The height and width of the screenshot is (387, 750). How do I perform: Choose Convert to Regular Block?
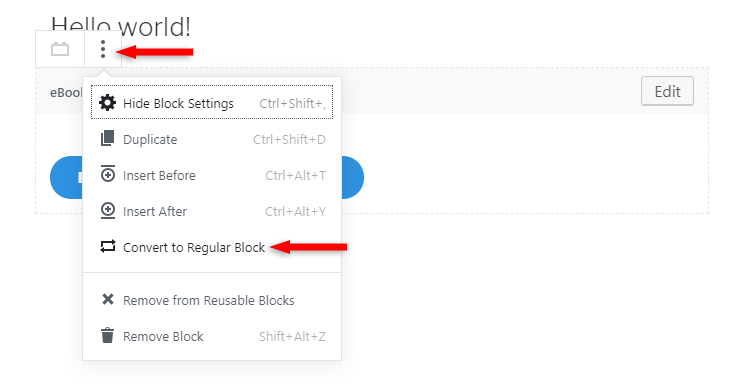coord(212,247)
